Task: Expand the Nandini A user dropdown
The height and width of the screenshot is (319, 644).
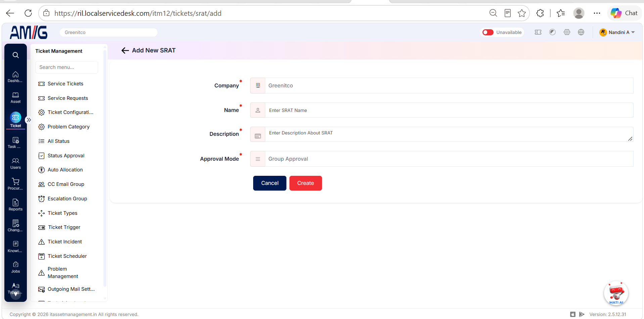Action: point(617,32)
